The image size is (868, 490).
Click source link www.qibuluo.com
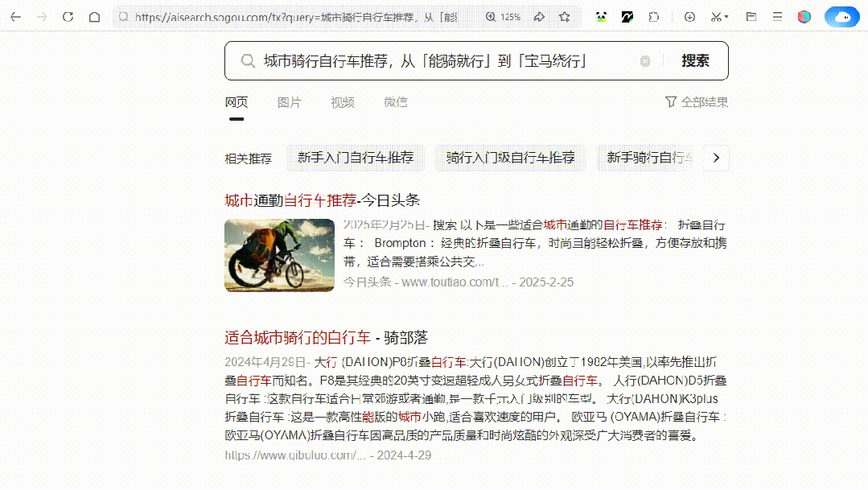point(295,455)
